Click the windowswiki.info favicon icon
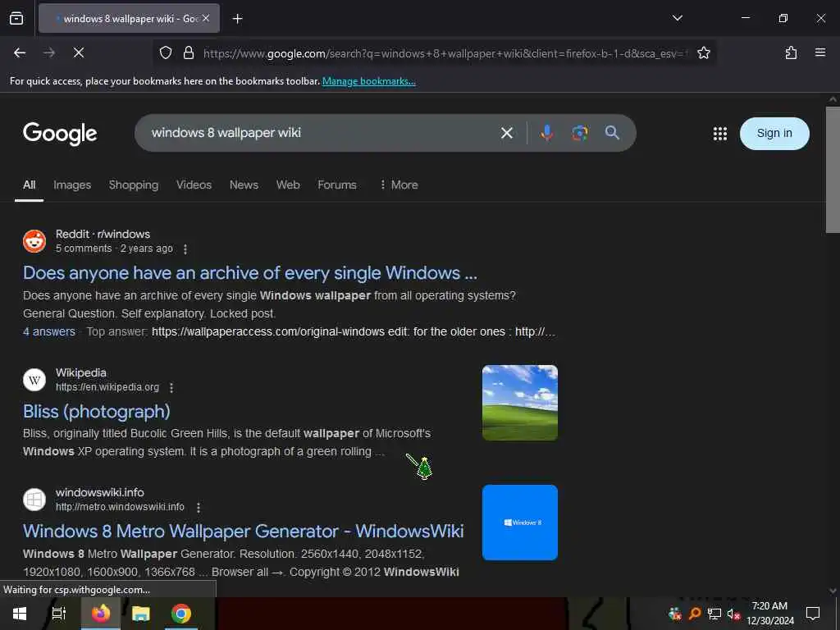This screenshot has width=840, height=630. tap(34, 500)
